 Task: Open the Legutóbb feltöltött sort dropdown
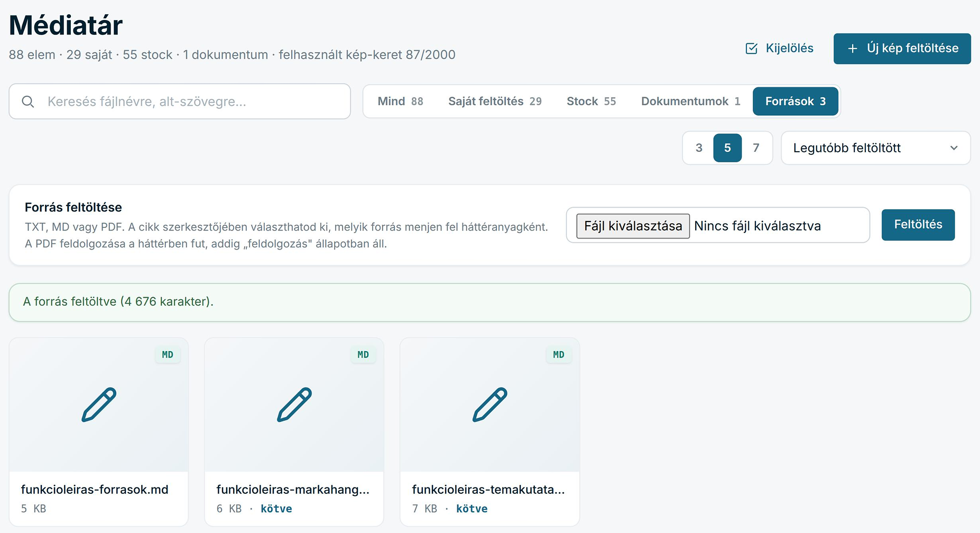point(876,148)
